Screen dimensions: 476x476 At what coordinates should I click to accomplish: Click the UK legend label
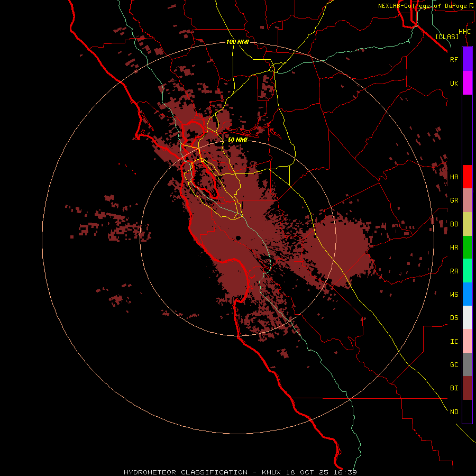point(454,83)
